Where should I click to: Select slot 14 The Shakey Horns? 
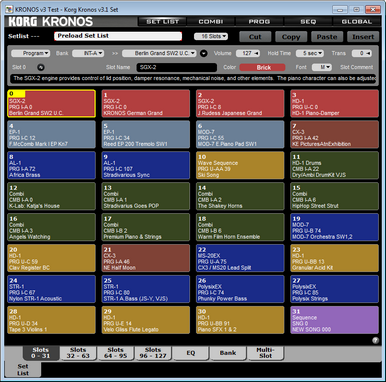pyautogui.click(x=240, y=197)
